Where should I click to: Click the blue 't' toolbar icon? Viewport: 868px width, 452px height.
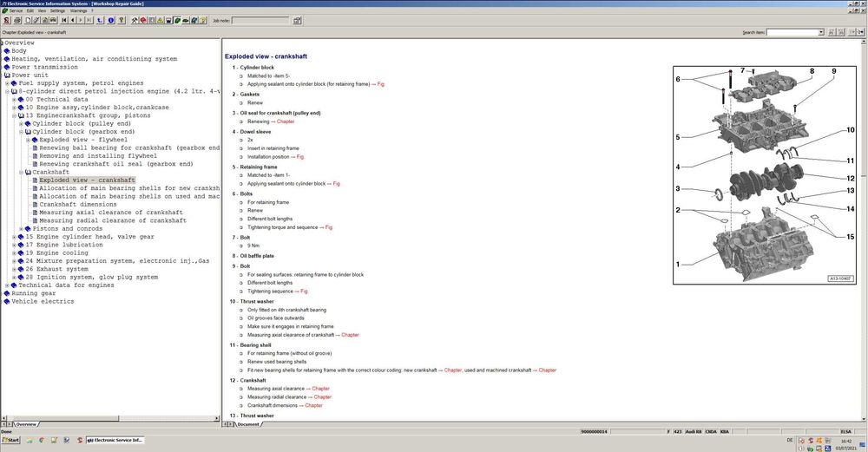pos(100,21)
